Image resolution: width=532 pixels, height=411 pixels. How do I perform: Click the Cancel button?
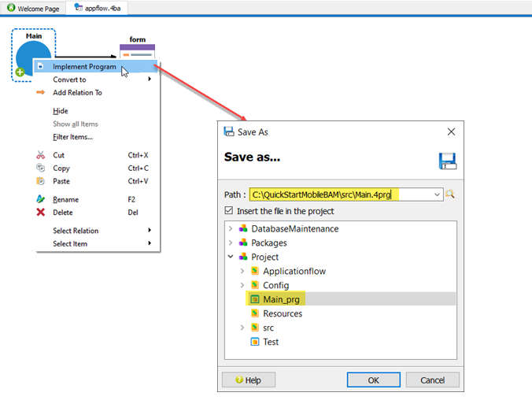[x=433, y=380]
